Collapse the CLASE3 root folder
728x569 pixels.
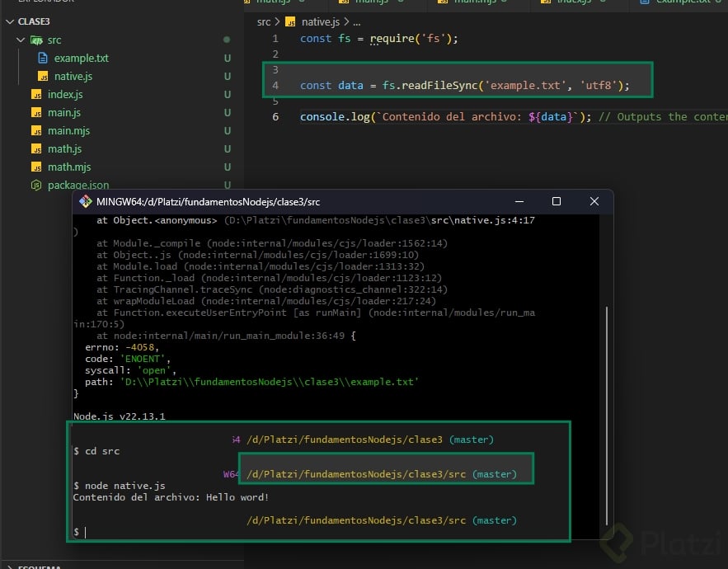click(9, 21)
